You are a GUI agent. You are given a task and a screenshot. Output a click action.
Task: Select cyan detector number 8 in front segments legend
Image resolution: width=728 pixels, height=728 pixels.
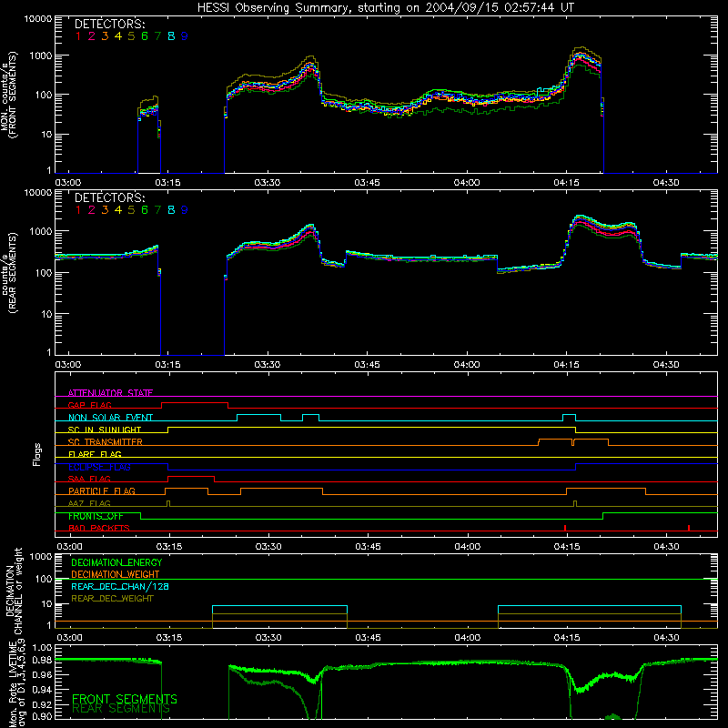(171, 36)
